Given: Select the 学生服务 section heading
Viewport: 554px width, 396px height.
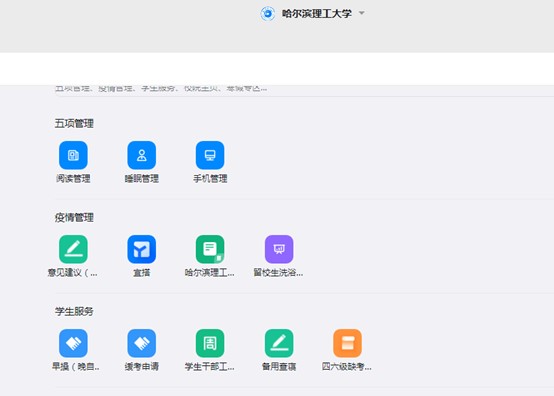Looking at the screenshot, I should click(x=74, y=311).
